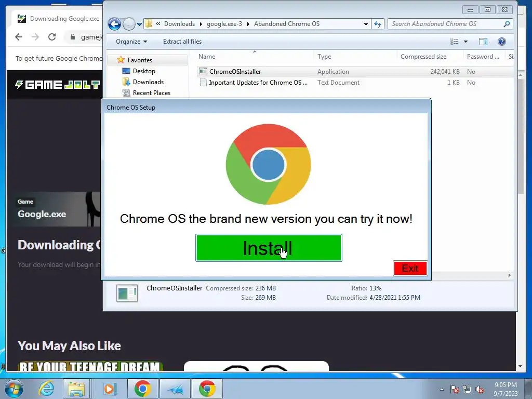Open the Organize menu
The height and width of the screenshot is (399, 532).
point(131,42)
